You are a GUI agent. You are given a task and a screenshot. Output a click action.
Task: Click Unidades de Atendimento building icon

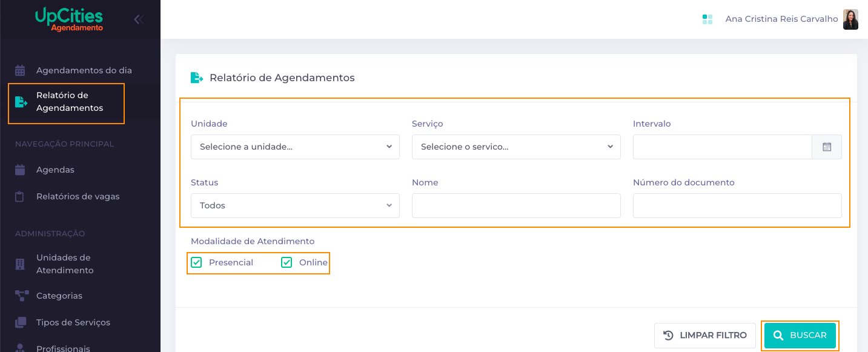click(20, 264)
